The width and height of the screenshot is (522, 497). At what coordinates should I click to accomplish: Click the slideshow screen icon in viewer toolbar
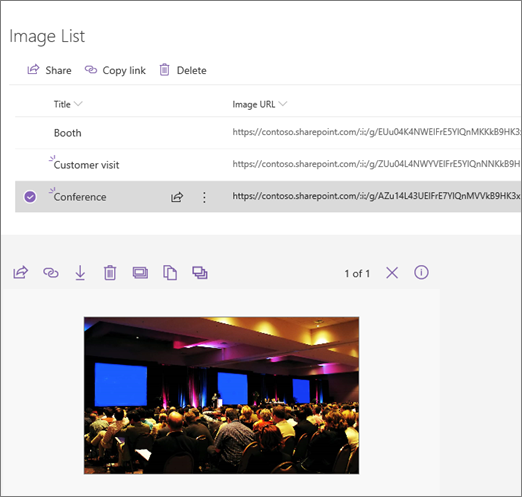click(140, 273)
